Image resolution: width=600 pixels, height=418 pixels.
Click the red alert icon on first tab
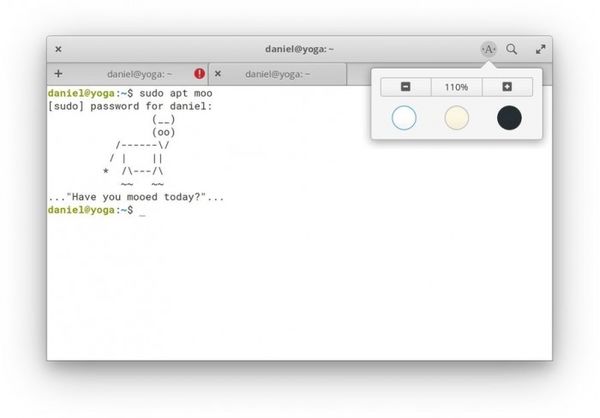[199, 73]
